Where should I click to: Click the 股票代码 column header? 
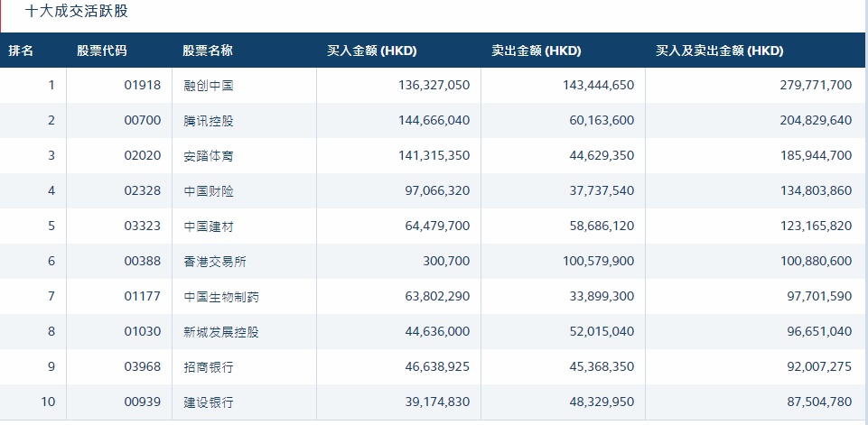(x=102, y=51)
